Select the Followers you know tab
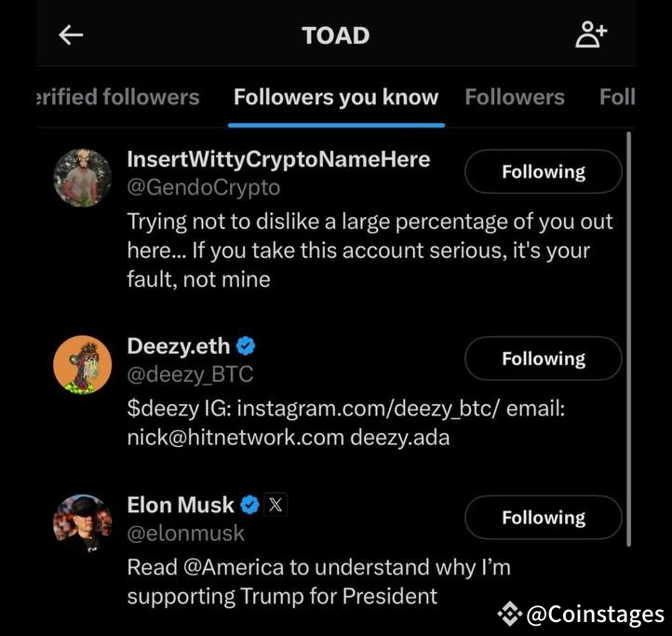The width and height of the screenshot is (672, 636). point(335,98)
